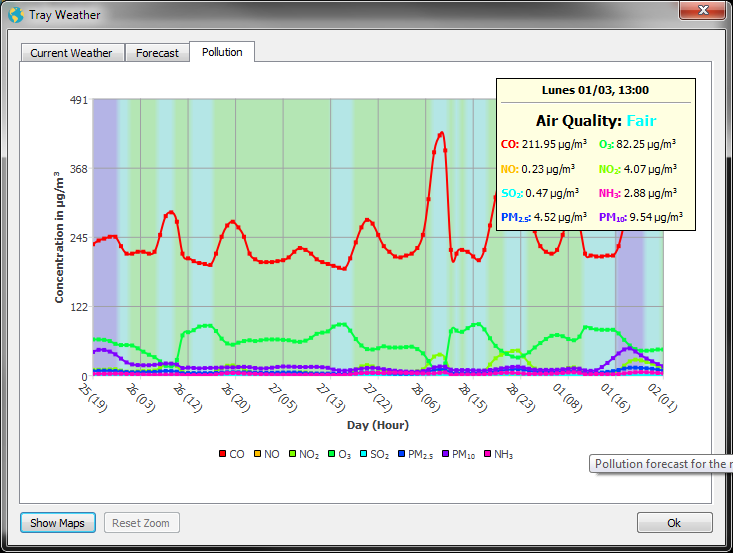Toggle the CO series in the legend
The height and width of the screenshot is (553, 733).
231,454
